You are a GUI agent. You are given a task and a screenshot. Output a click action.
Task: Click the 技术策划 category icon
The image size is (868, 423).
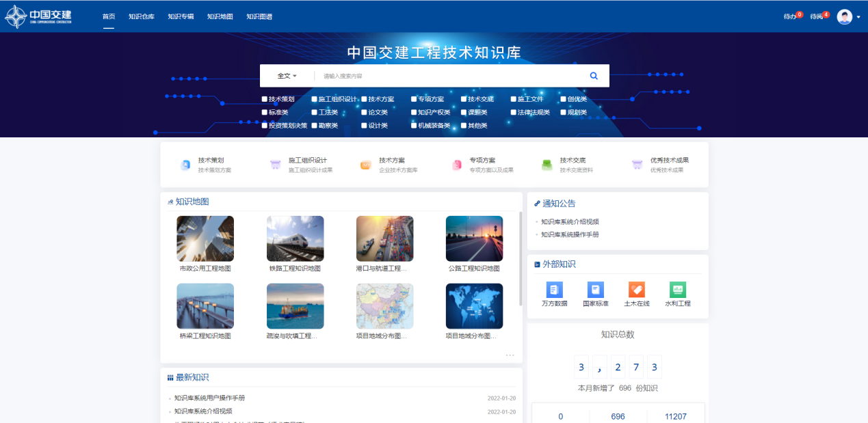[185, 165]
